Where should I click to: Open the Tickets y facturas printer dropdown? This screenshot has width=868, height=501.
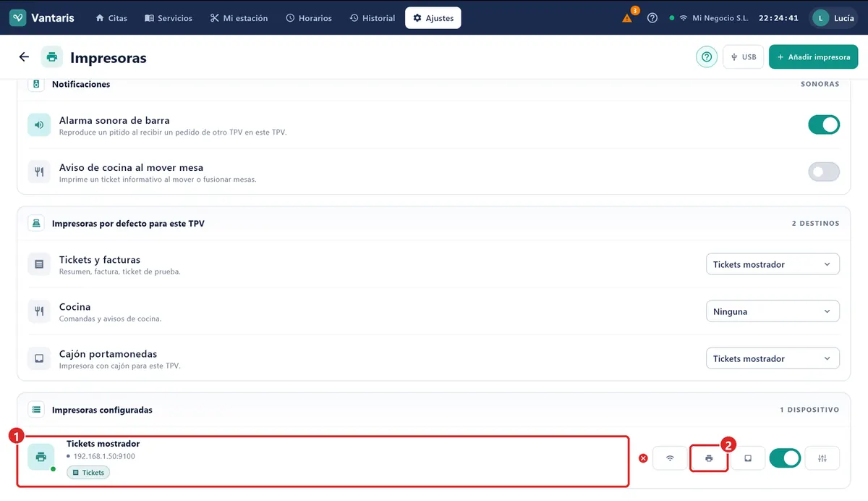(773, 264)
